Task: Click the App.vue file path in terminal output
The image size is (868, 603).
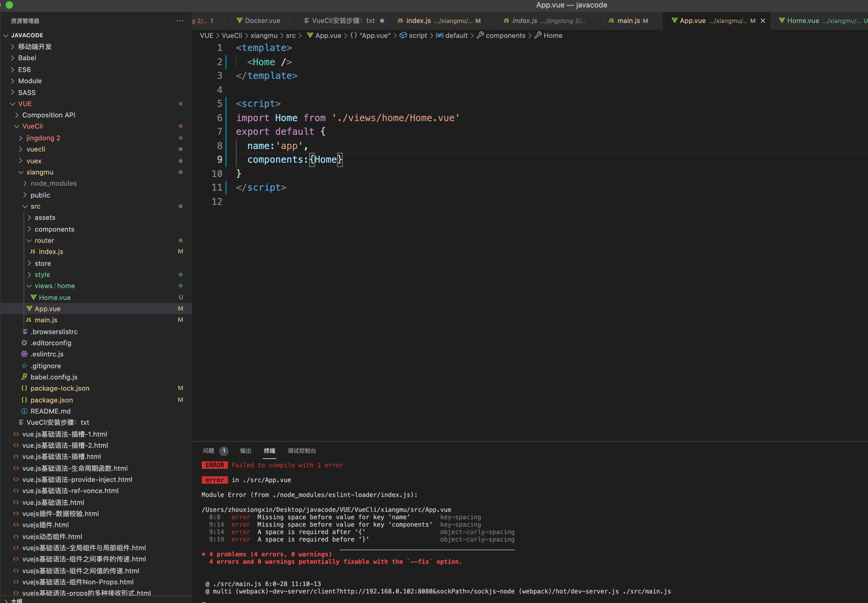Action: [x=326, y=510]
